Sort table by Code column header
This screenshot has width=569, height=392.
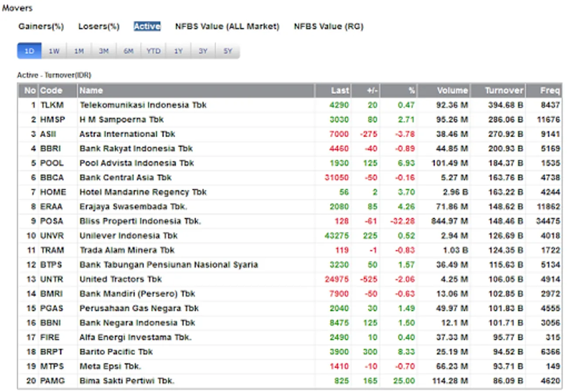coord(58,91)
